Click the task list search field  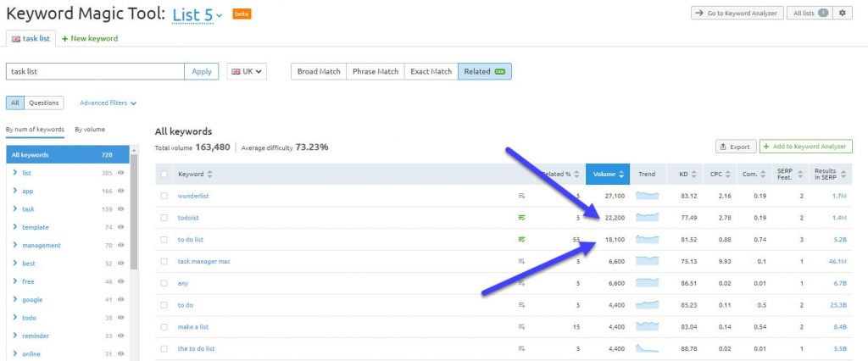95,71
